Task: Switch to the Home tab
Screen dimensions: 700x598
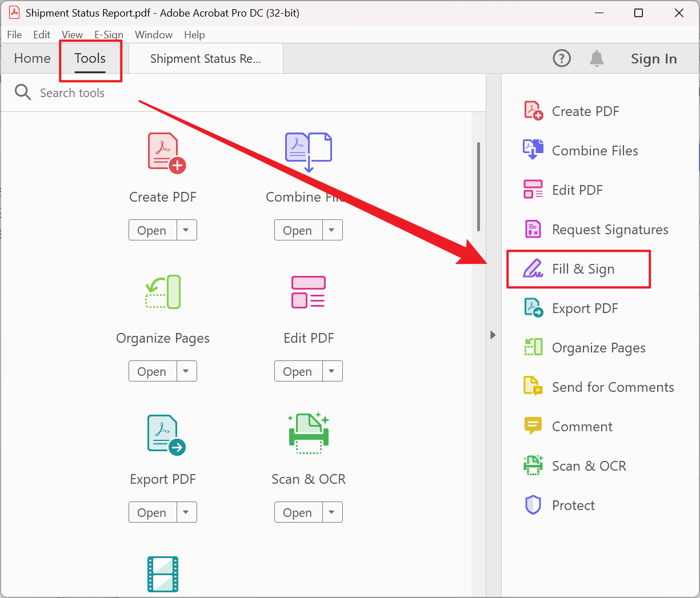Action: [32, 58]
